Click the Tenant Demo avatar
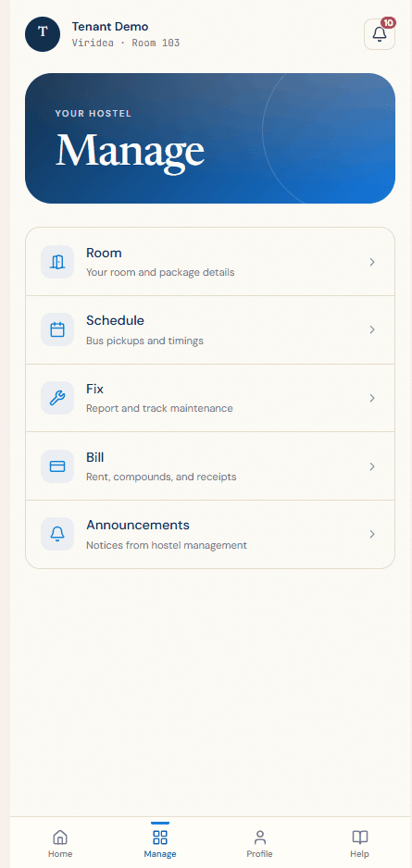This screenshot has width=412, height=868. point(43,34)
